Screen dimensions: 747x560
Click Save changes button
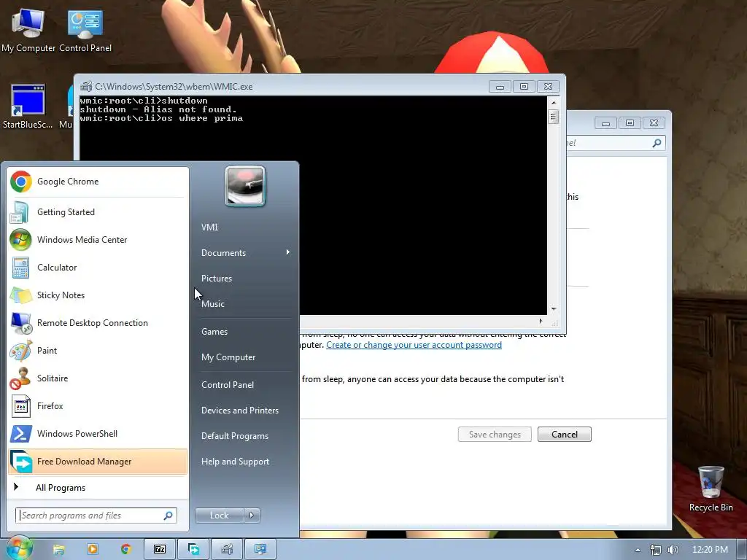(495, 435)
